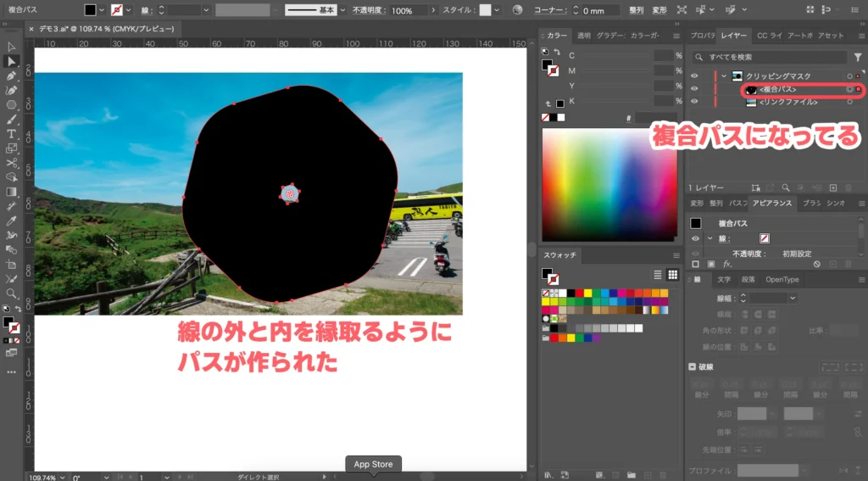Image resolution: width=868 pixels, height=481 pixels.
Task: Collapse the クリッピングマスク layer group
Action: click(724, 76)
